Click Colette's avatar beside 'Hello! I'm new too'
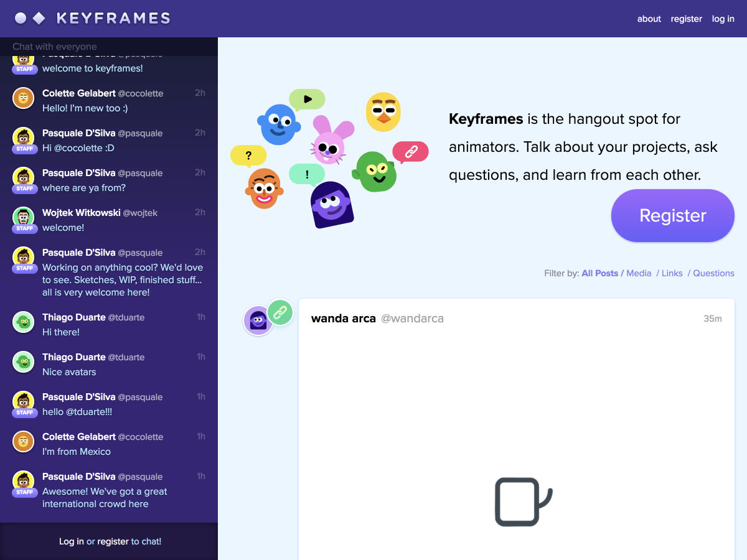Screen dimensions: 747x560 24,98
